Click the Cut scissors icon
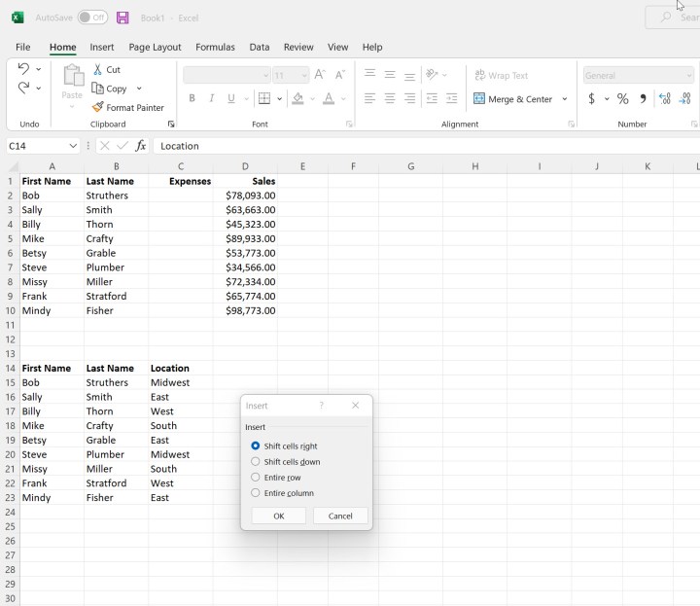 98,69
